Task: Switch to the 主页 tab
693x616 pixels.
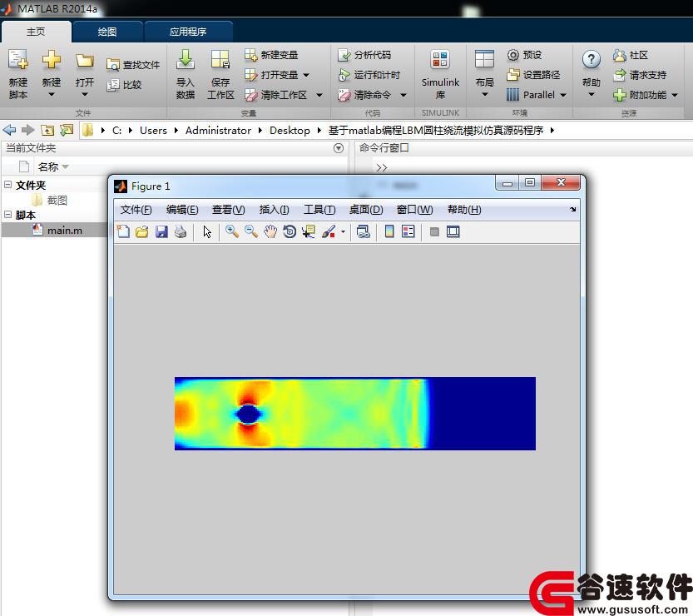Action: pyautogui.click(x=36, y=32)
